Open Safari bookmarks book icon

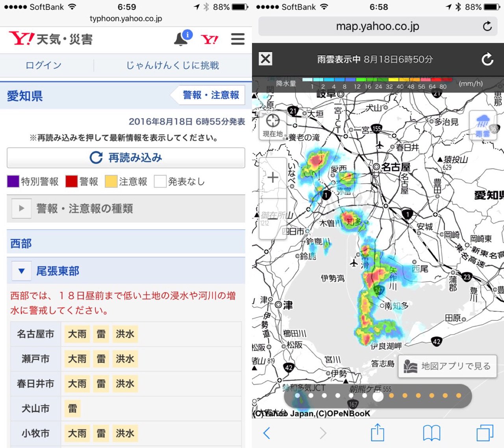point(432,433)
